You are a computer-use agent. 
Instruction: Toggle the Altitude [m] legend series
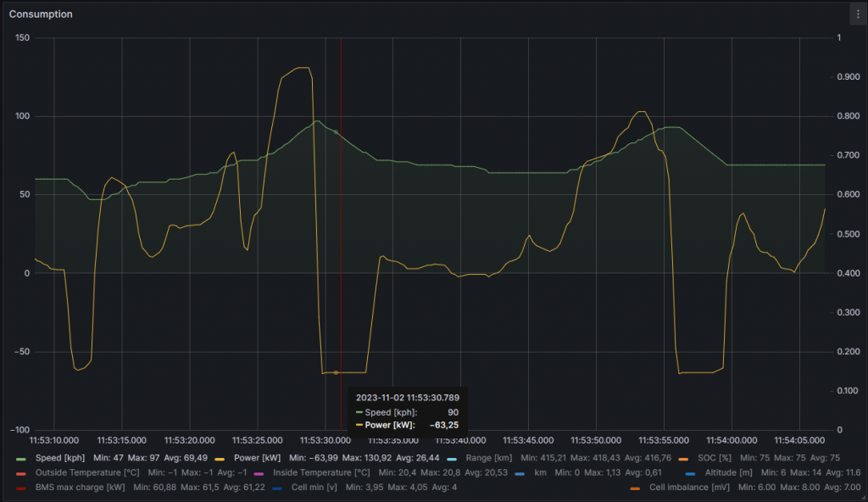click(728, 472)
